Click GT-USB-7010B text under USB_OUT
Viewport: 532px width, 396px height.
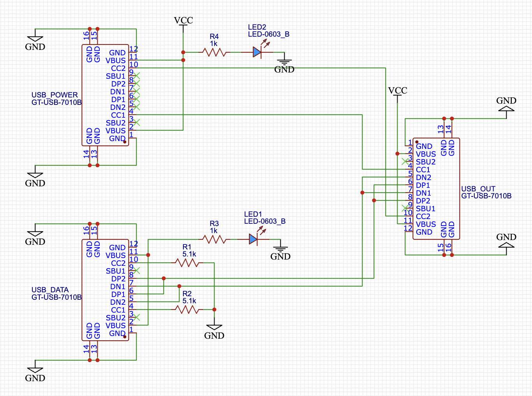click(486, 196)
